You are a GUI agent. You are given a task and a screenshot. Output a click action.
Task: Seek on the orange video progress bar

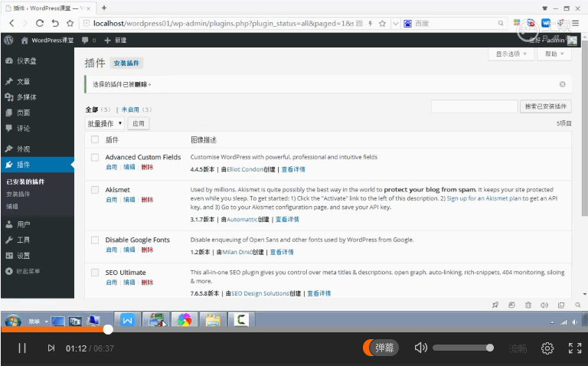pyautogui.click(x=294, y=329)
